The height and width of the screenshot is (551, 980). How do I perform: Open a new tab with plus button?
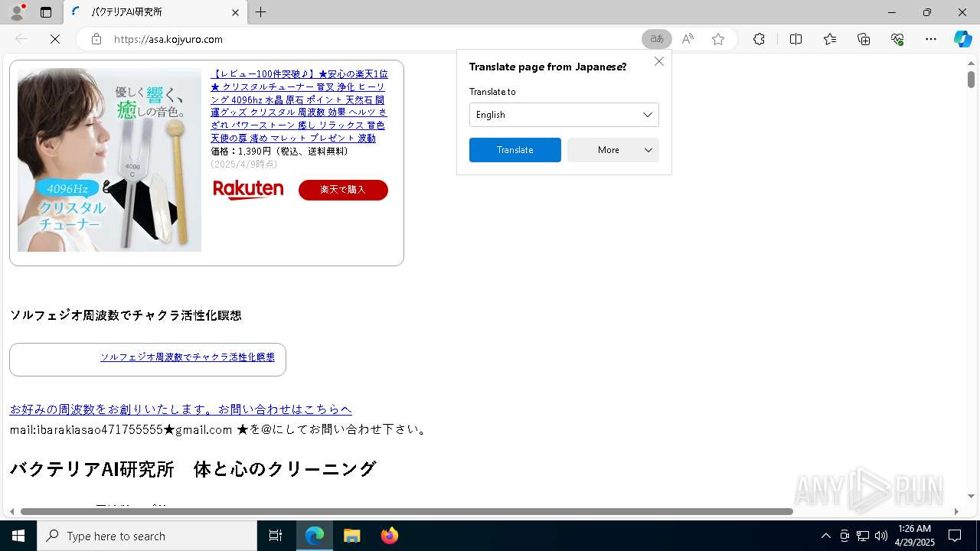[x=261, y=12]
